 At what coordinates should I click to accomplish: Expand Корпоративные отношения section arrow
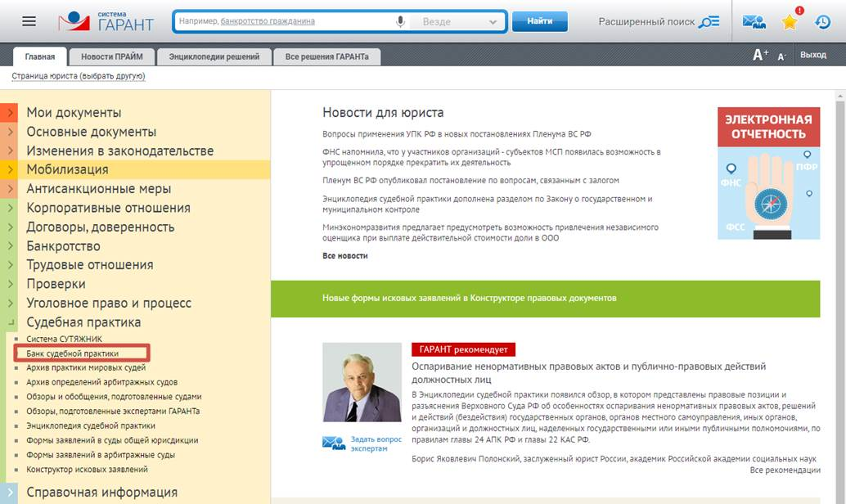click(9, 208)
